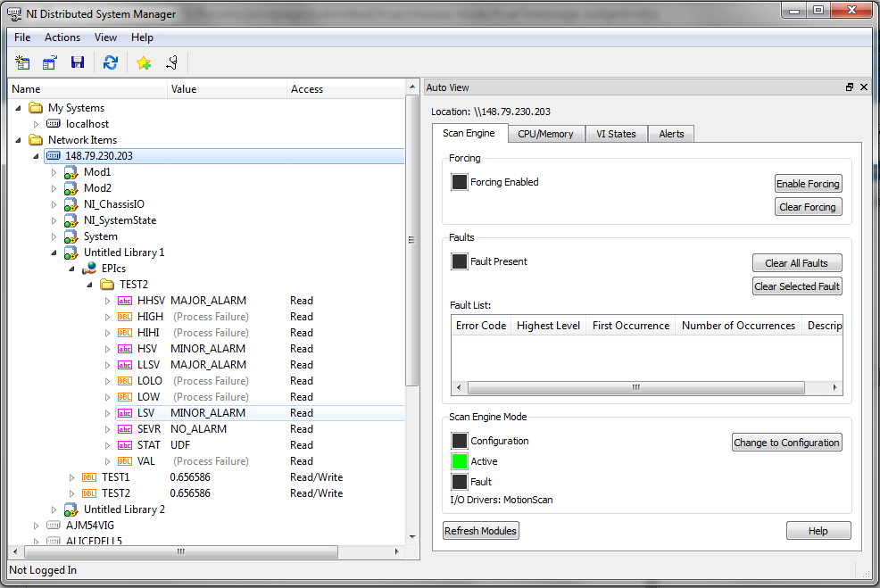Click the New View toolbar icon
Screen dimensions: 880x588
point(22,62)
